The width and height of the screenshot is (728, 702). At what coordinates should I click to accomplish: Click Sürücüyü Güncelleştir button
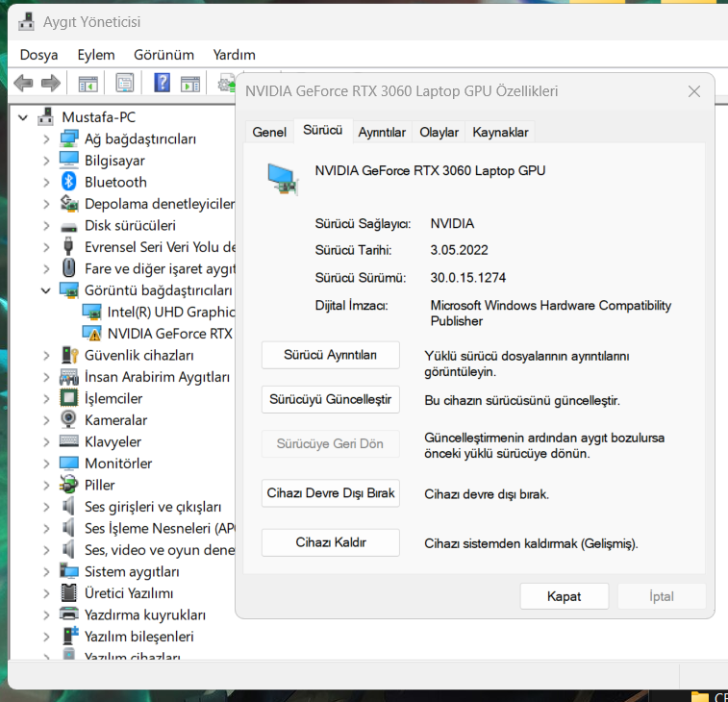(x=331, y=399)
